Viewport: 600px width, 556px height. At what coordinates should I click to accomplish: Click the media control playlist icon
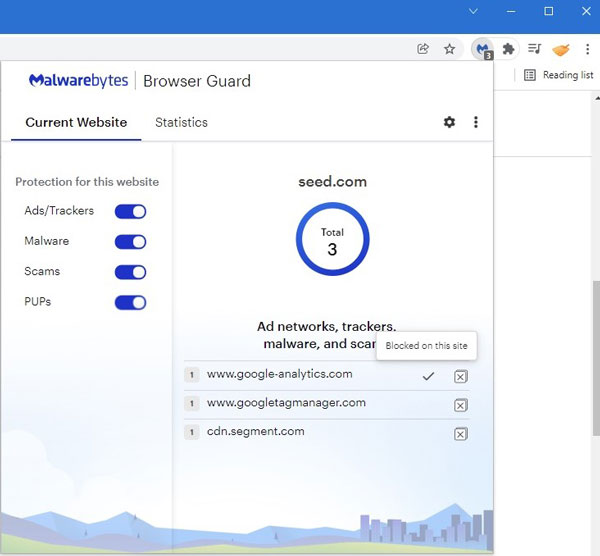point(534,49)
